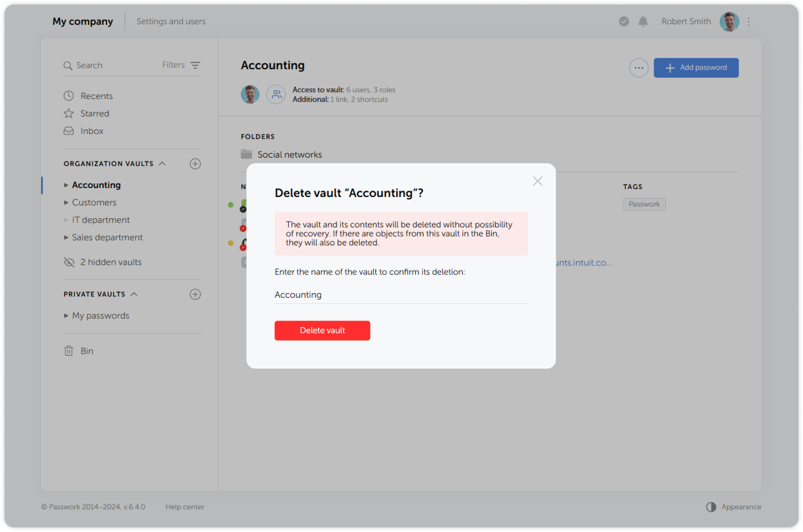Open the Help center link
Viewport: 803px width, 532px height.
185,507
